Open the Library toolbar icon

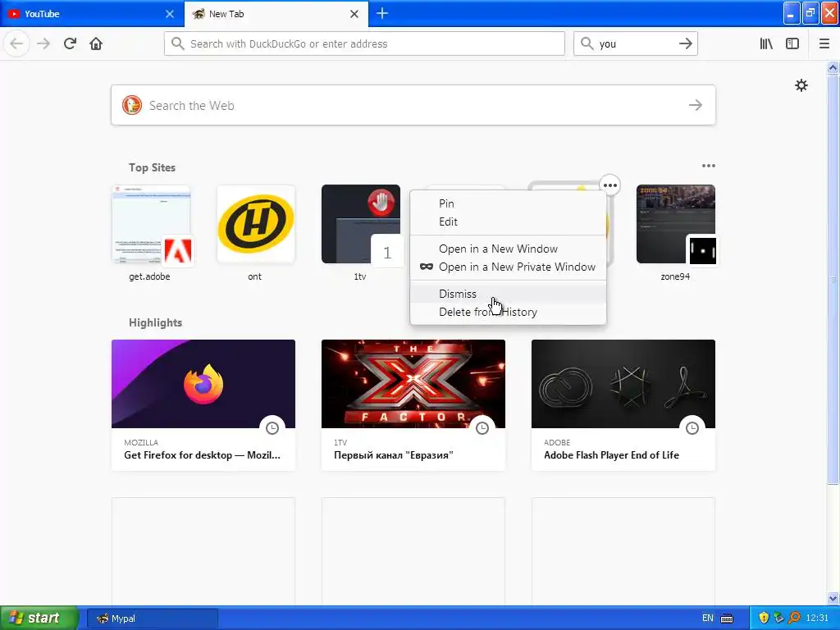coord(766,43)
